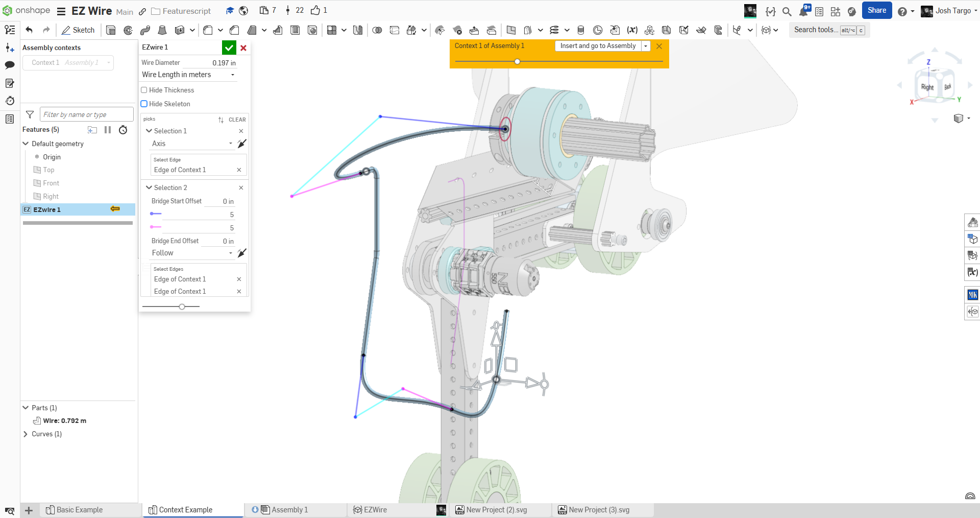Open New Project (2).svg tab

500,510
